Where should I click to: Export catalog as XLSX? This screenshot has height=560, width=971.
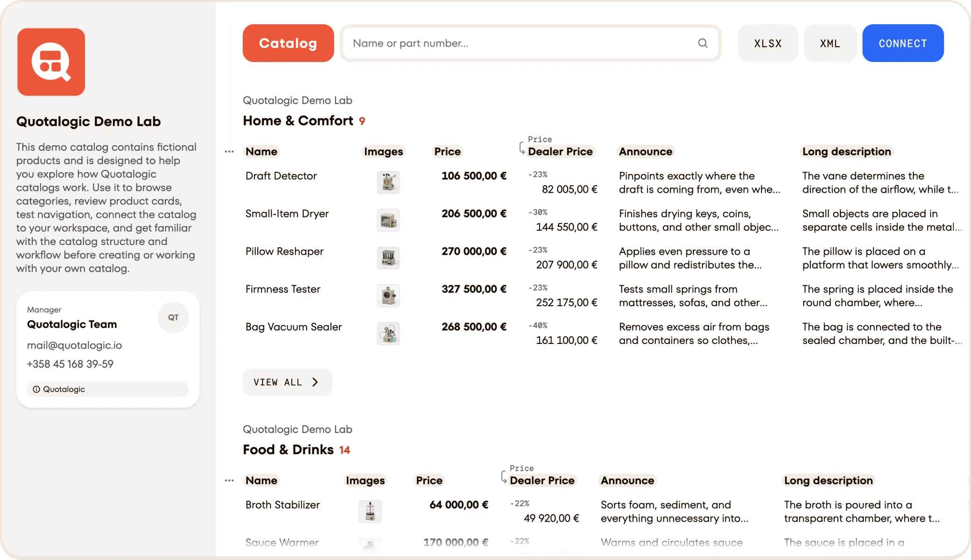pyautogui.click(x=768, y=43)
